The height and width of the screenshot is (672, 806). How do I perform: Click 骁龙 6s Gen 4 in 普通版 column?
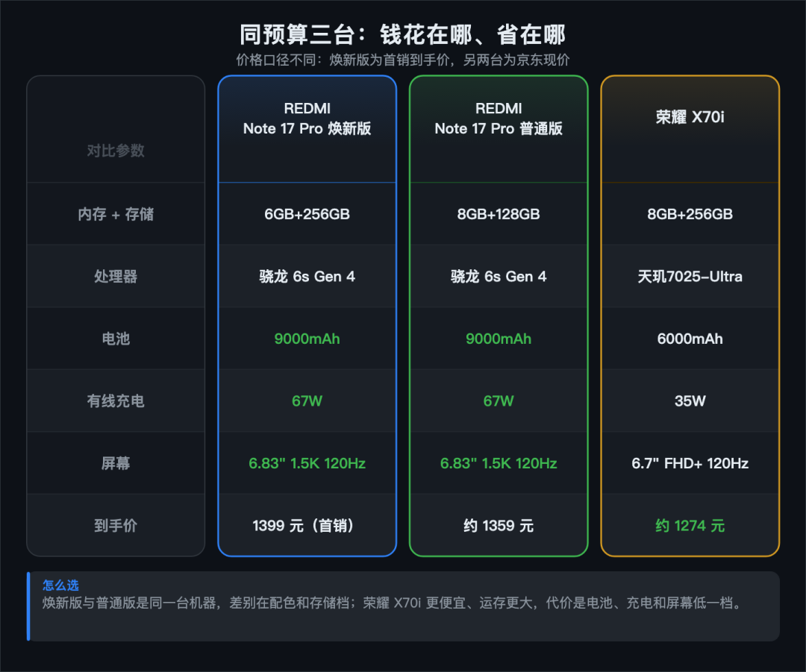(499, 277)
